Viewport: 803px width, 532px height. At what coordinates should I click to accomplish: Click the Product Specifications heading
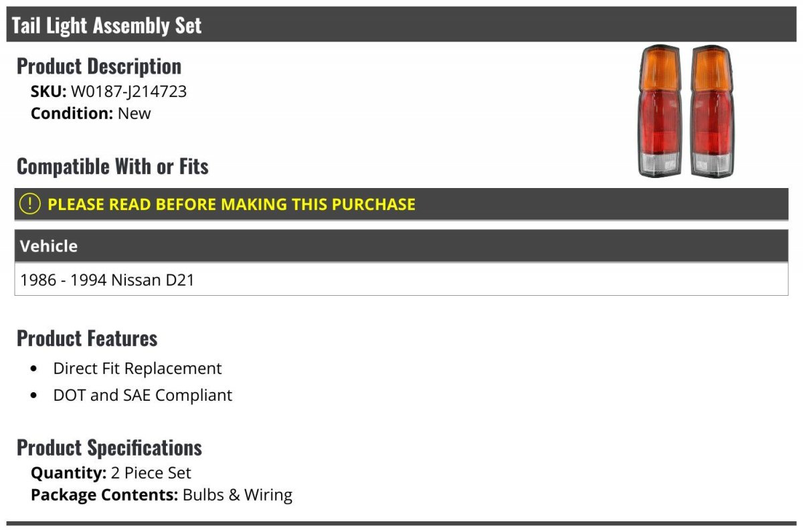(x=109, y=447)
